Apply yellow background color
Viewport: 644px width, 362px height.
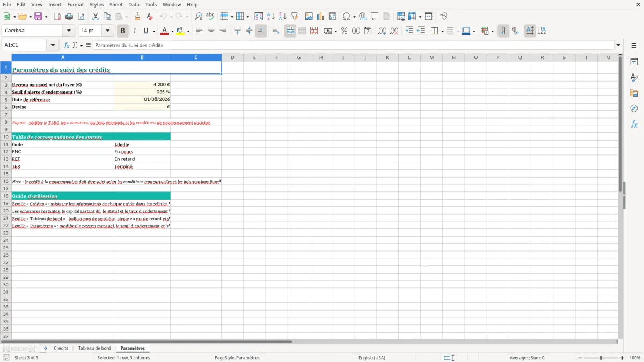[x=180, y=31]
